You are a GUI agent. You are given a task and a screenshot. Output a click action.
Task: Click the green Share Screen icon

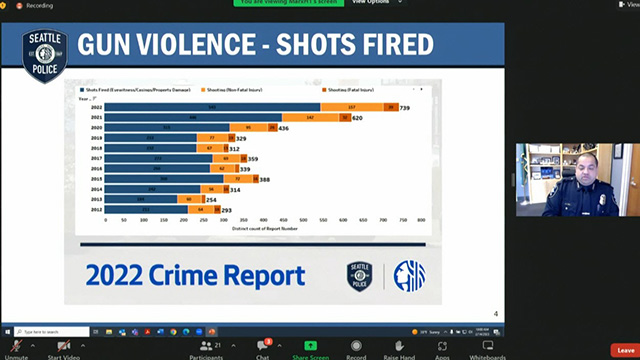tap(310, 346)
